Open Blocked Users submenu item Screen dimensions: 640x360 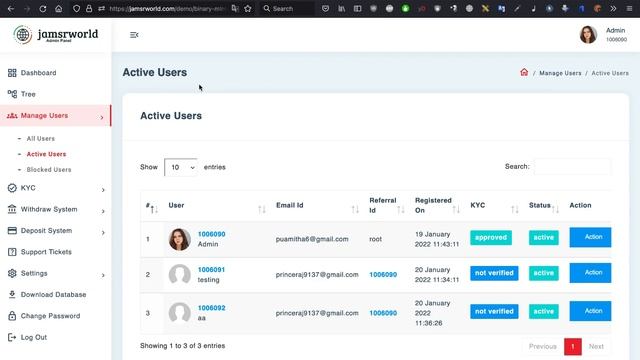pos(49,170)
